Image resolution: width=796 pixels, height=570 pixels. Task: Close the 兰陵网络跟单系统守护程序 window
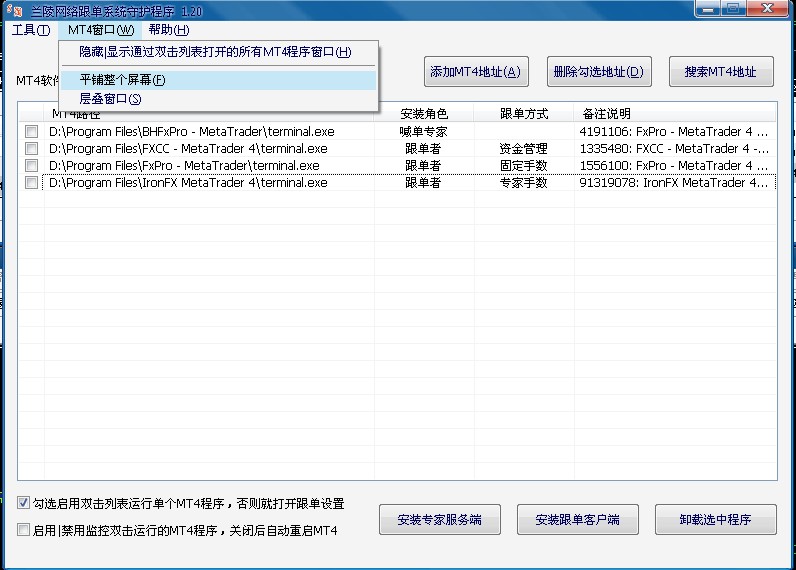click(x=767, y=9)
